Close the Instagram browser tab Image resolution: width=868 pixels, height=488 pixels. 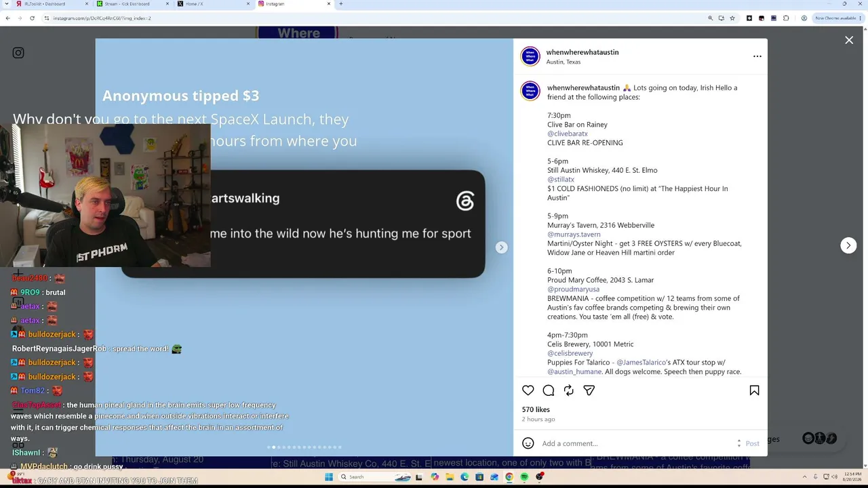coord(330,4)
